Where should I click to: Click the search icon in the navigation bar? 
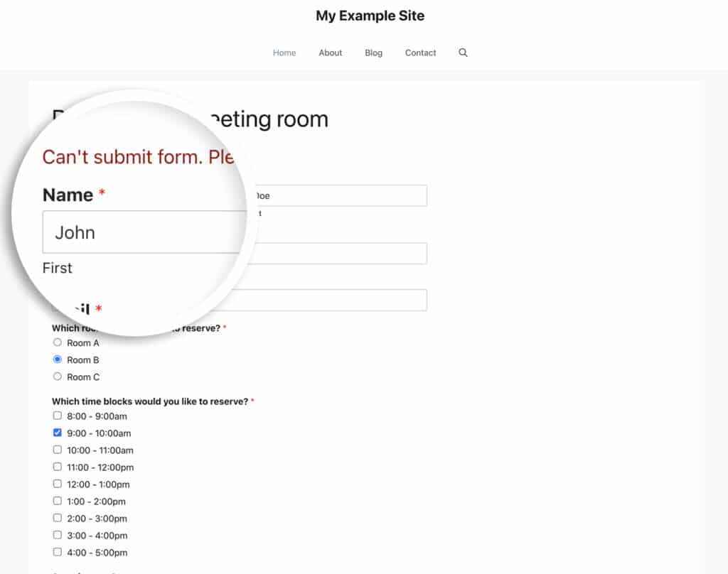(x=463, y=52)
